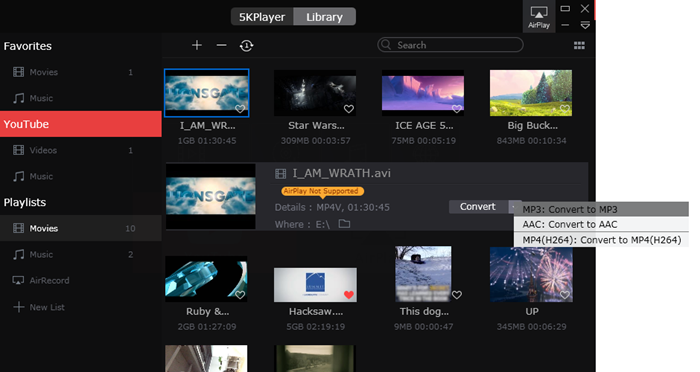Click the New List plus icon
This screenshot has width=700, height=372.
tap(18, 307)
